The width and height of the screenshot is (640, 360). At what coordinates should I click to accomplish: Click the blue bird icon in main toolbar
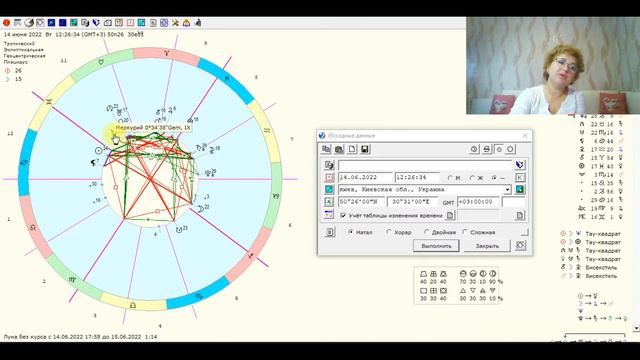point(96,23)
